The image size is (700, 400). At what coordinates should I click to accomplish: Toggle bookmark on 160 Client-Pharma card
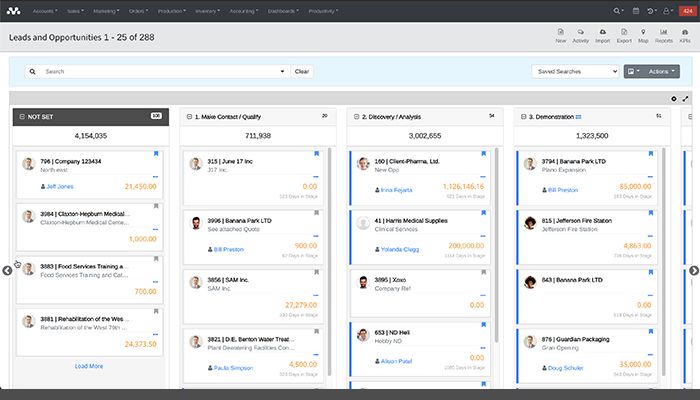coord(483,154)
